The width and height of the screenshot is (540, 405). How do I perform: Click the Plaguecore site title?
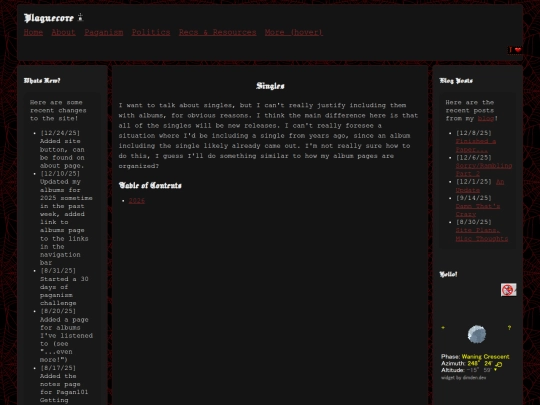[49, 18]
